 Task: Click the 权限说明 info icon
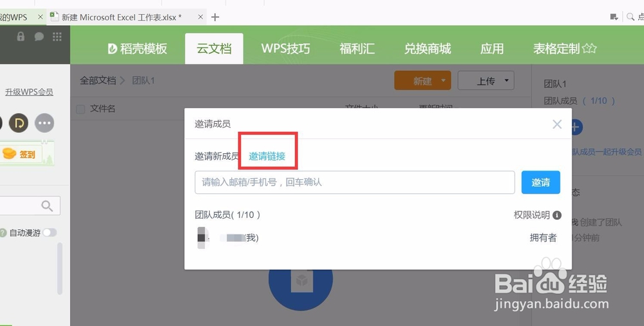[557, 215]
